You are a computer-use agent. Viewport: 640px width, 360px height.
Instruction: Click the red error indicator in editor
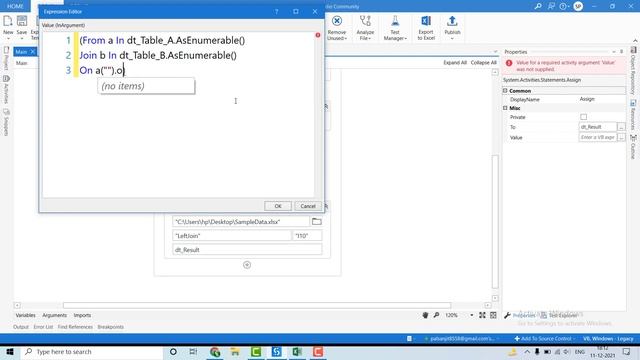click(x=318, y=35)
